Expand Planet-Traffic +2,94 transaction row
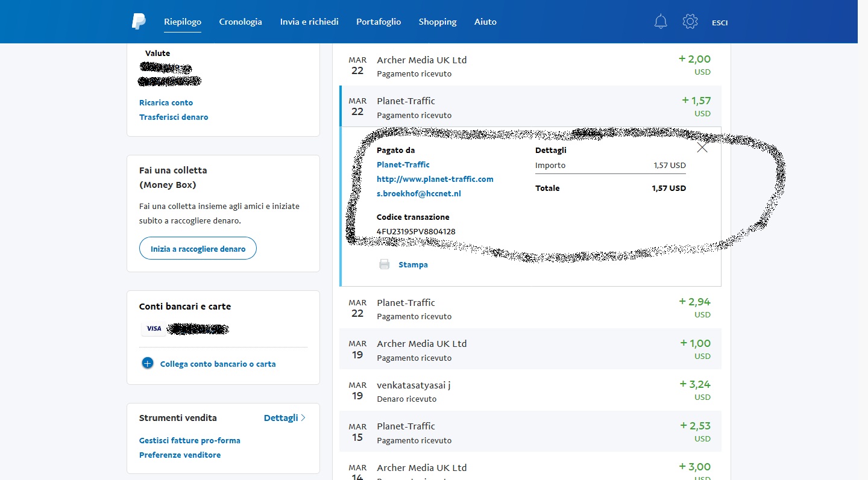 (x=530, y=308)
